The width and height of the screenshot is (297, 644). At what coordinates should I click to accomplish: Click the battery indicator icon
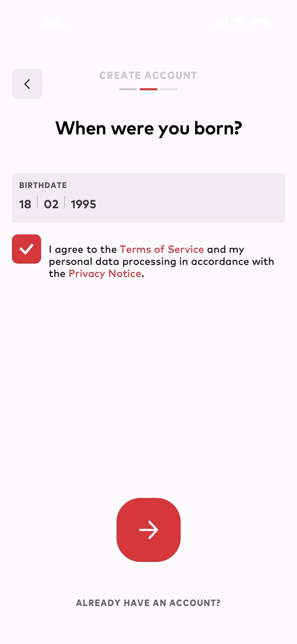[261, 22]
